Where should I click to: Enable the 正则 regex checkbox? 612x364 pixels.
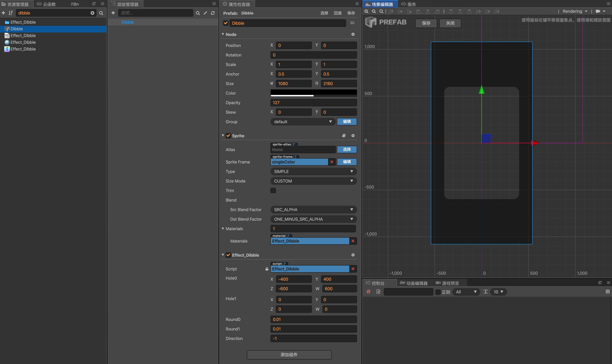[438, 292]
